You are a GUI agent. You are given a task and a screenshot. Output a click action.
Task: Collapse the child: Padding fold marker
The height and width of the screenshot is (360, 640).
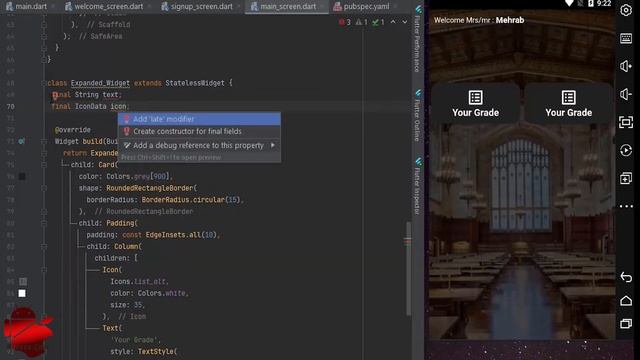[44, 224]
